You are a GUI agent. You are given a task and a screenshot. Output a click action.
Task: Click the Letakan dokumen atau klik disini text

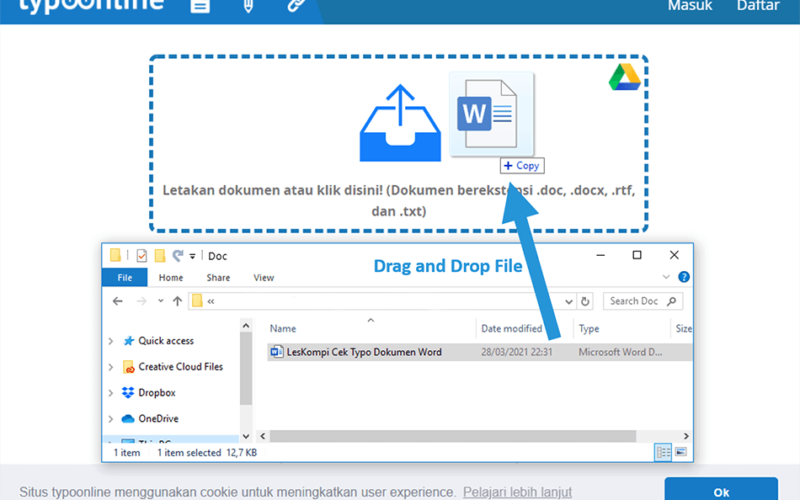tap(398, 200)
